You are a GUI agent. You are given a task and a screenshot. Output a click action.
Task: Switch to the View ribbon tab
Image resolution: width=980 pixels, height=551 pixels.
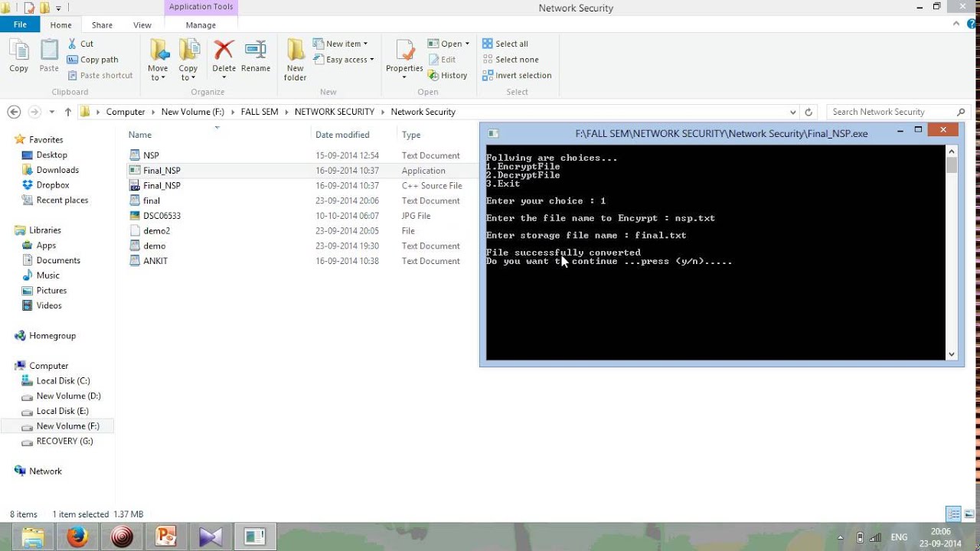142,25
